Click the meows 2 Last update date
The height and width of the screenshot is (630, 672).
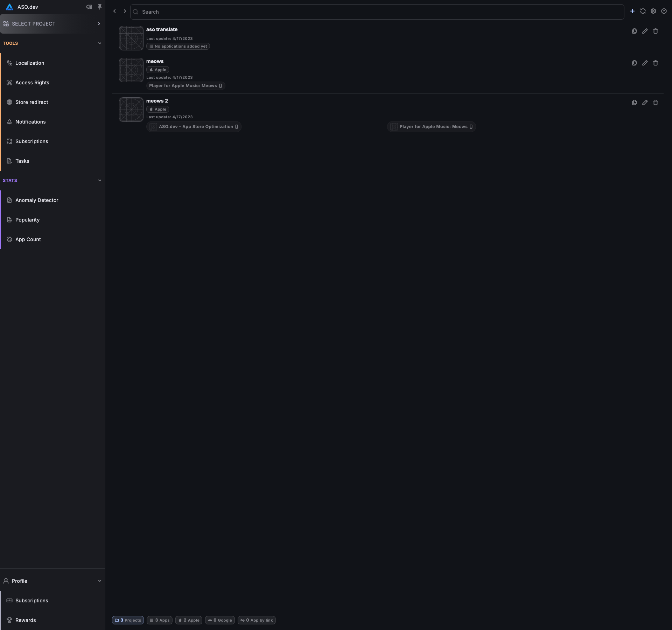coord(169,117)
